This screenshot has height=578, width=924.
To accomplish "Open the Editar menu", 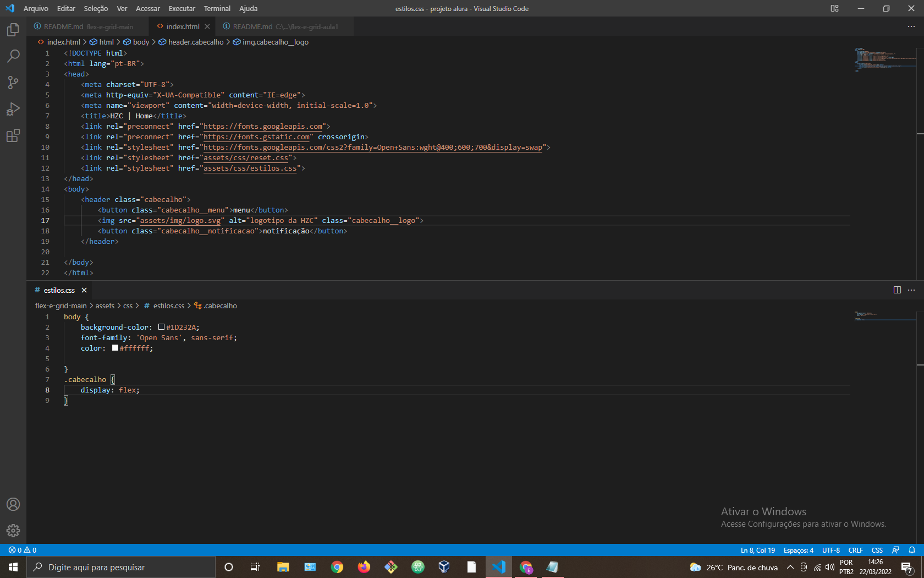I will [66, 8].
